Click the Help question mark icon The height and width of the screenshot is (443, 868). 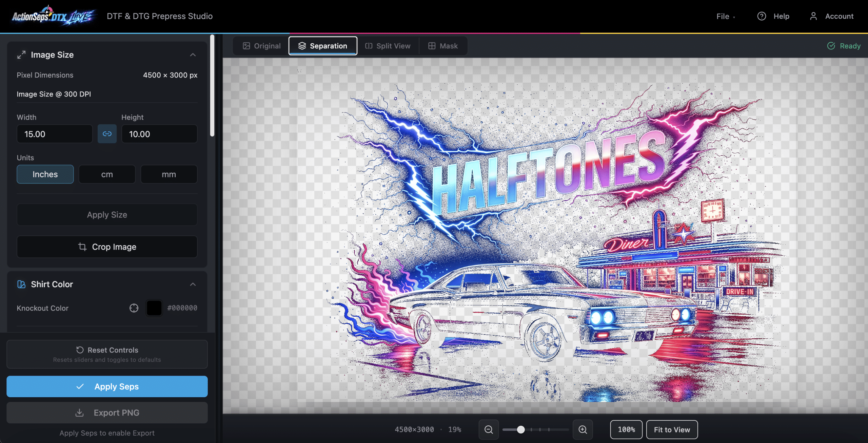point(762,16)
